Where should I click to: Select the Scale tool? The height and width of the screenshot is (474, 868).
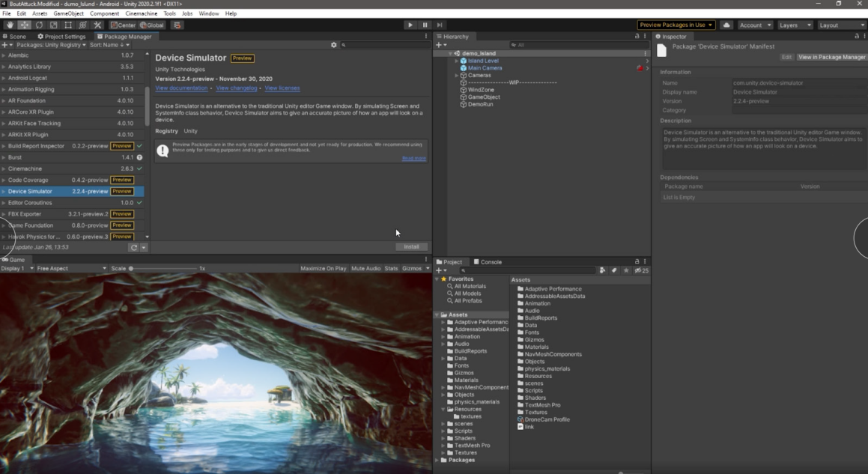pyautogui.click(x=52, y=25)
